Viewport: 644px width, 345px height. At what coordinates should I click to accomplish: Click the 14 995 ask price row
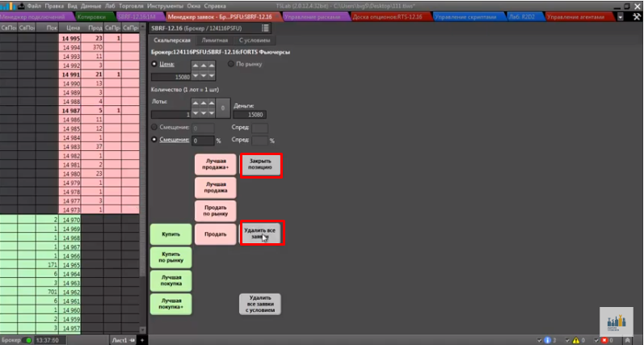coord(69,38)
